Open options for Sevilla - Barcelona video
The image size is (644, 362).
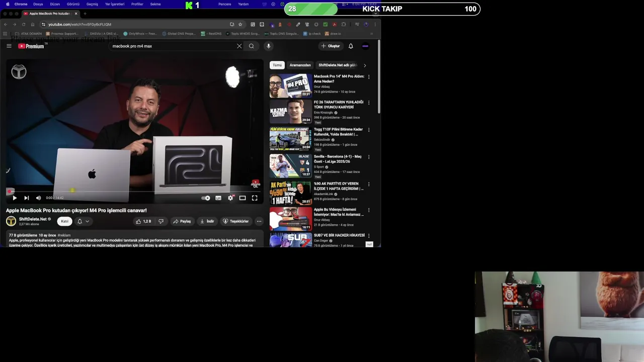coord(369,157)
